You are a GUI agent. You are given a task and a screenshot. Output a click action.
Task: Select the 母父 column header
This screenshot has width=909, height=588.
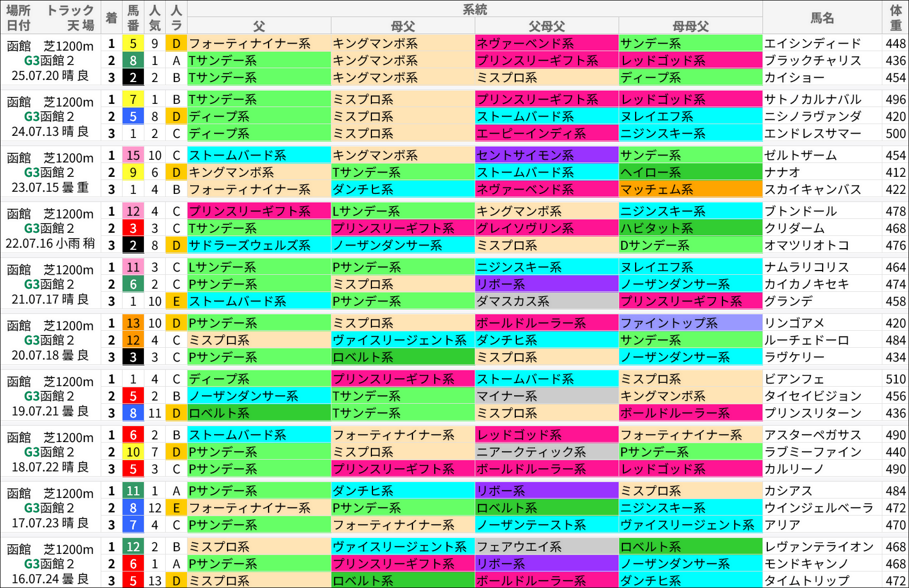coord(403,26)
